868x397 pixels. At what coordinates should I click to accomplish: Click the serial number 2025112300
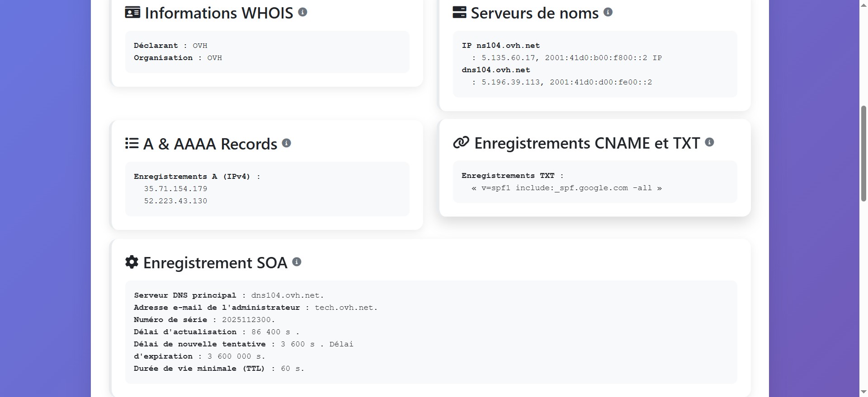click(248, 320)
